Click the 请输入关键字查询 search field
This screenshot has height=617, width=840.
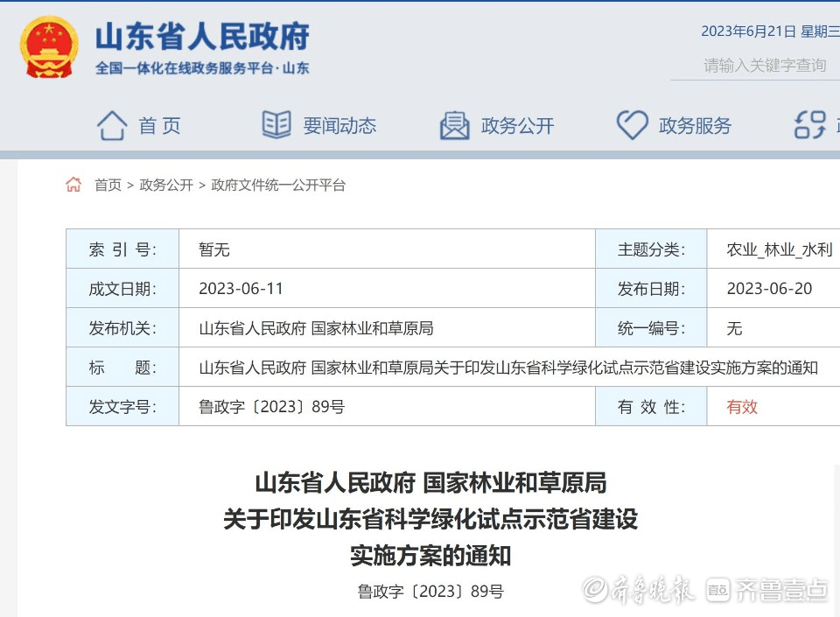click(x=755, y=66)
